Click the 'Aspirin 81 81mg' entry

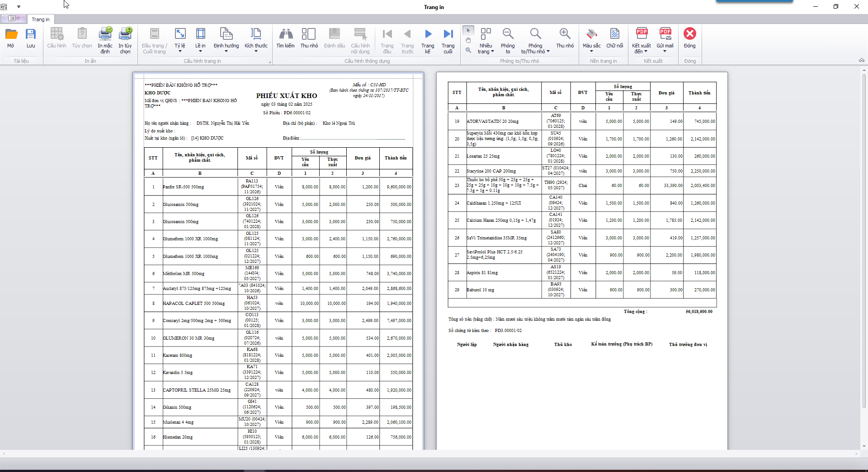(482, 273)
